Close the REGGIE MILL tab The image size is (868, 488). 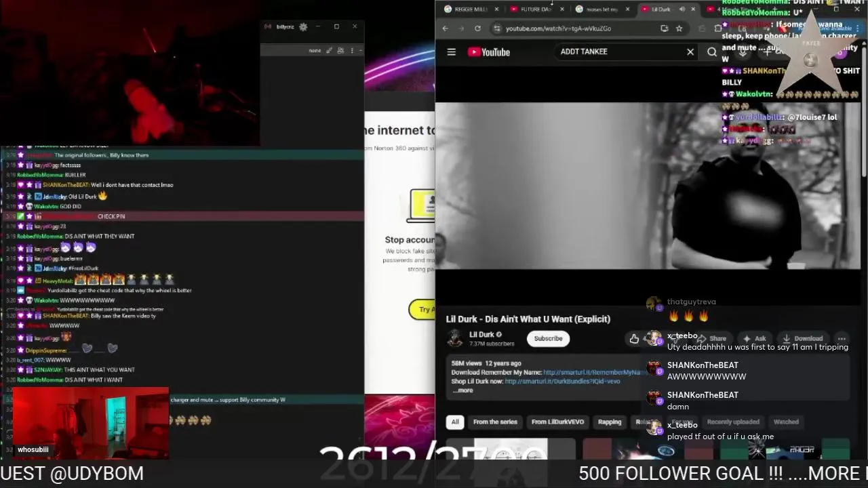[x=496, y=9]
